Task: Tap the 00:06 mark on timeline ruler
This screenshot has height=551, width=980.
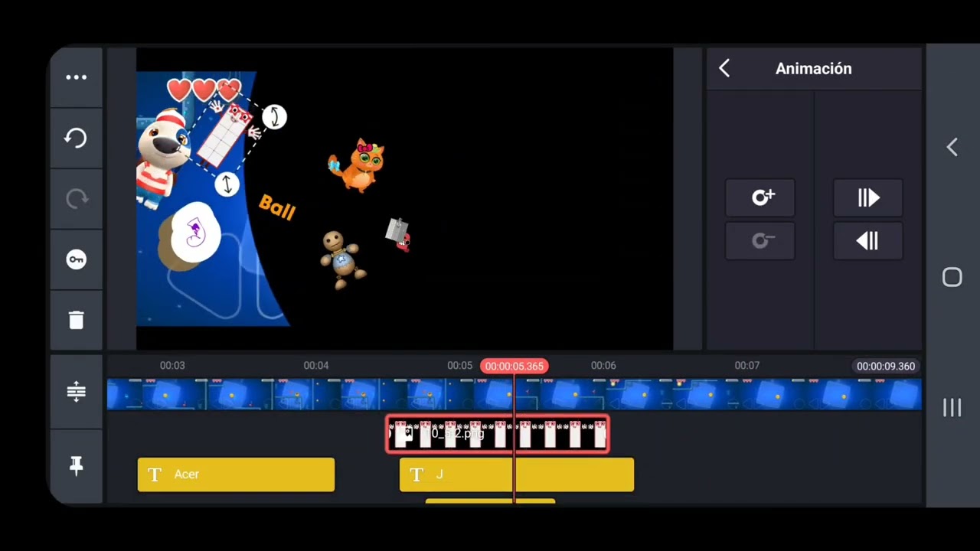Action: click(603, 366)
